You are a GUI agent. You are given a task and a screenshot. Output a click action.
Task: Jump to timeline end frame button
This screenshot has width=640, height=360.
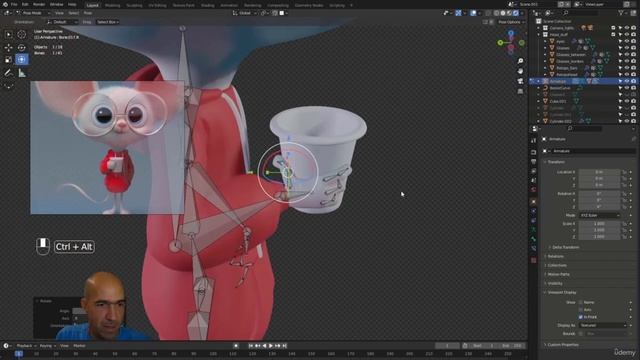coord(284,346)
